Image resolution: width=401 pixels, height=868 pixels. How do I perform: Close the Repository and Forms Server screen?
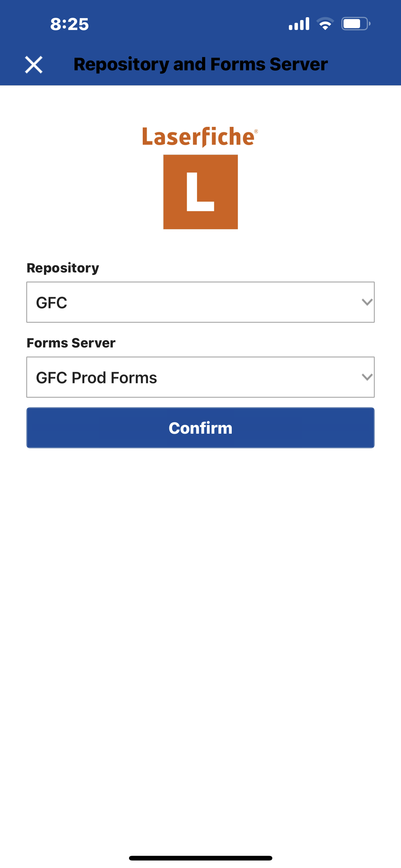(x=34, y=64)
